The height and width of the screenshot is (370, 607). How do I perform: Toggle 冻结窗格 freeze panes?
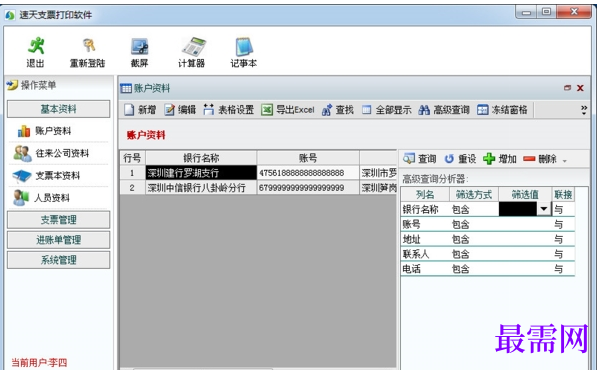coord(502,110)
